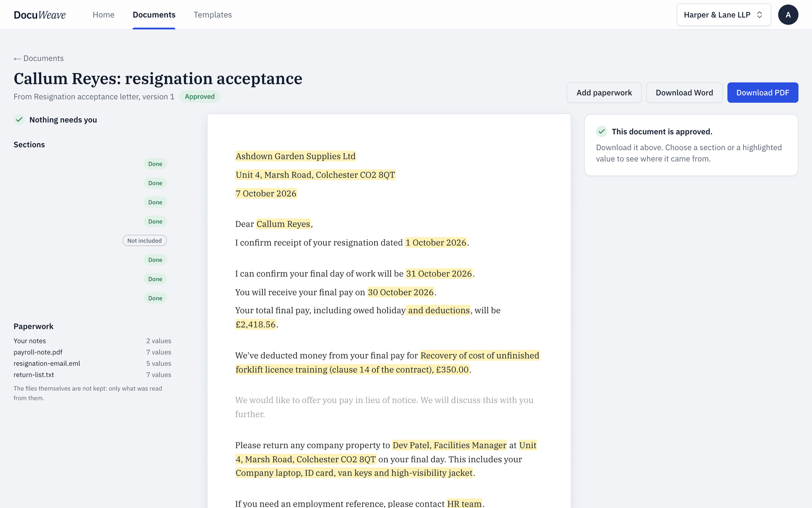This screenshot has height=508, width=812.
Task: Select the 'Not included' section badge
Action: (144, 240)
